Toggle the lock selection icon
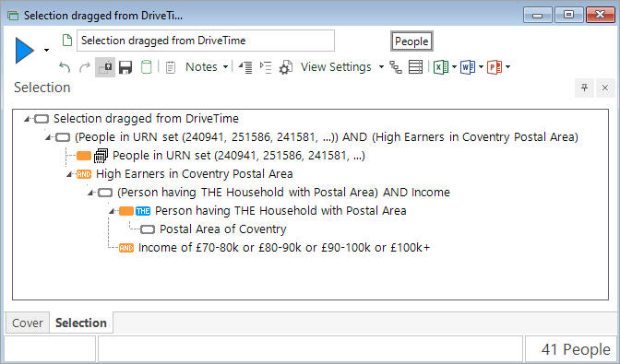The width and height of the screenshot is (620, 364). tap(105, 67)
